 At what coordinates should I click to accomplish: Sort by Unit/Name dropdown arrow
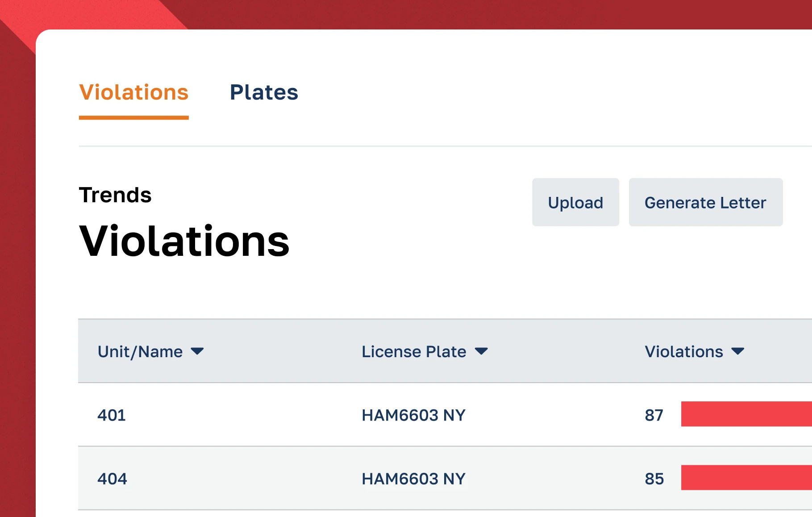pos(197,351)
